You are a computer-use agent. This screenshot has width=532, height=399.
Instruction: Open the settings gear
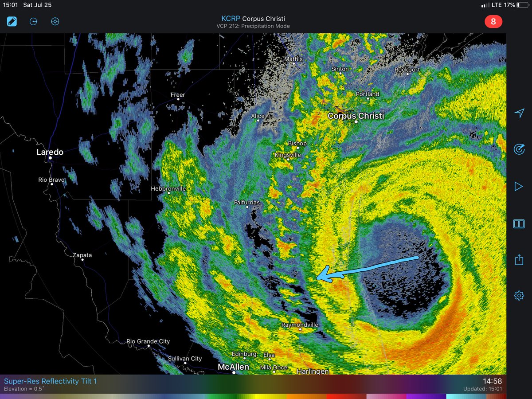pos(519,295)
